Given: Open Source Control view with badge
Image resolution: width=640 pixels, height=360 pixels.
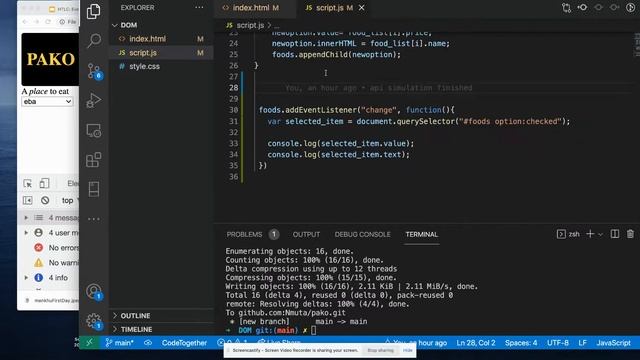Looking at the screenshot, I should (x=94, y=71).
